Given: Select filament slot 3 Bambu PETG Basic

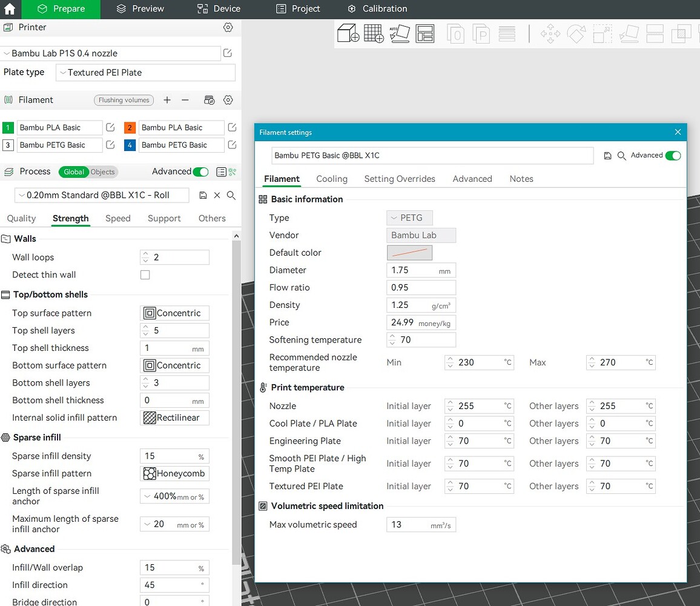Looking at the screenshot, I should 59,145.
